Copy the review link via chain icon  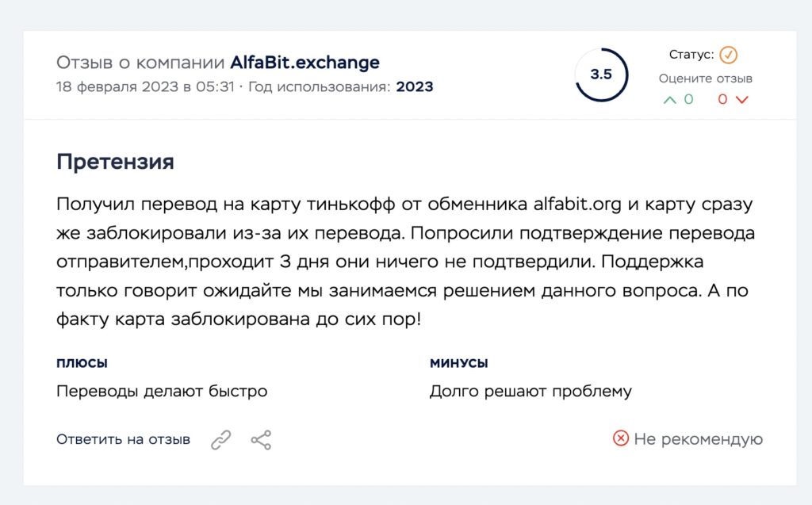point(220,440)
